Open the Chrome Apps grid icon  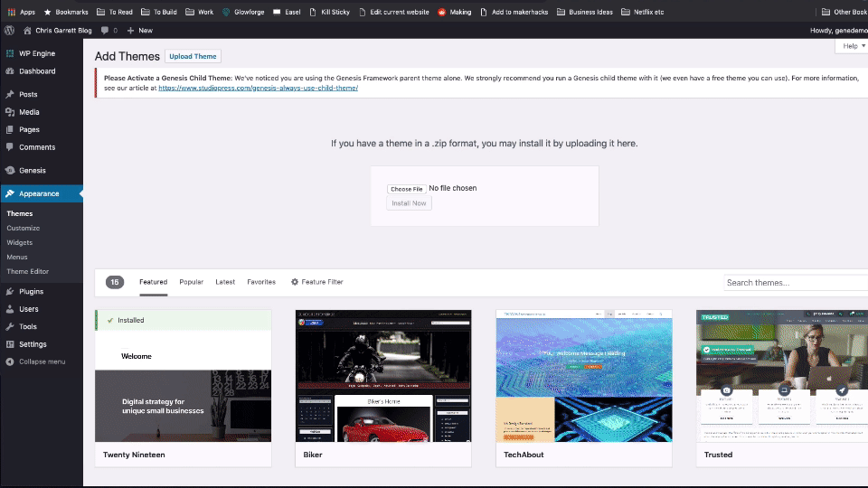coord(12,12)
